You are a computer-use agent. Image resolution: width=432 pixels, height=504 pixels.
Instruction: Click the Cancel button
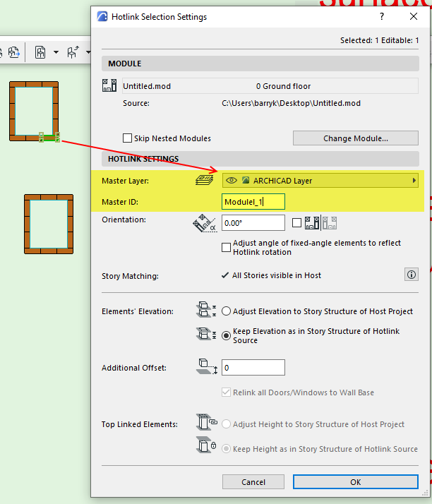[253, 482]
